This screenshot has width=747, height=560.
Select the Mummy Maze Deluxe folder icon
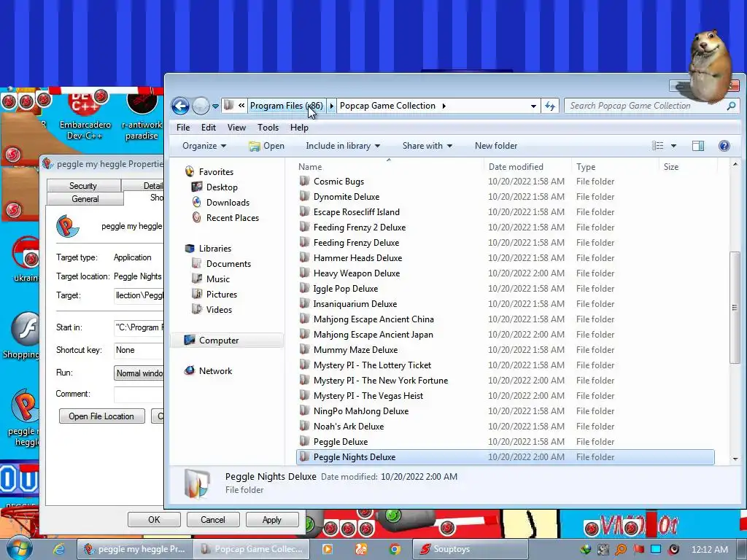[x=304, y=349]
